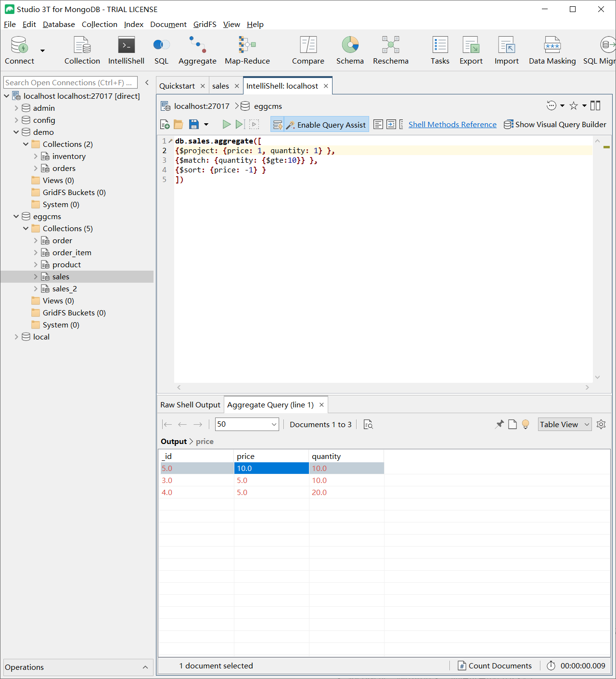
Task: Expand the admin database
Action: pos(16,108)
